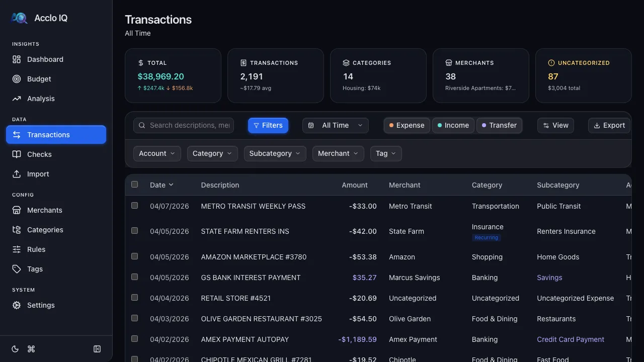The width and height of the screenshot is (644, 362).
Task: Click the calendar icon beside All Time
Action: [x=311, y=125]
